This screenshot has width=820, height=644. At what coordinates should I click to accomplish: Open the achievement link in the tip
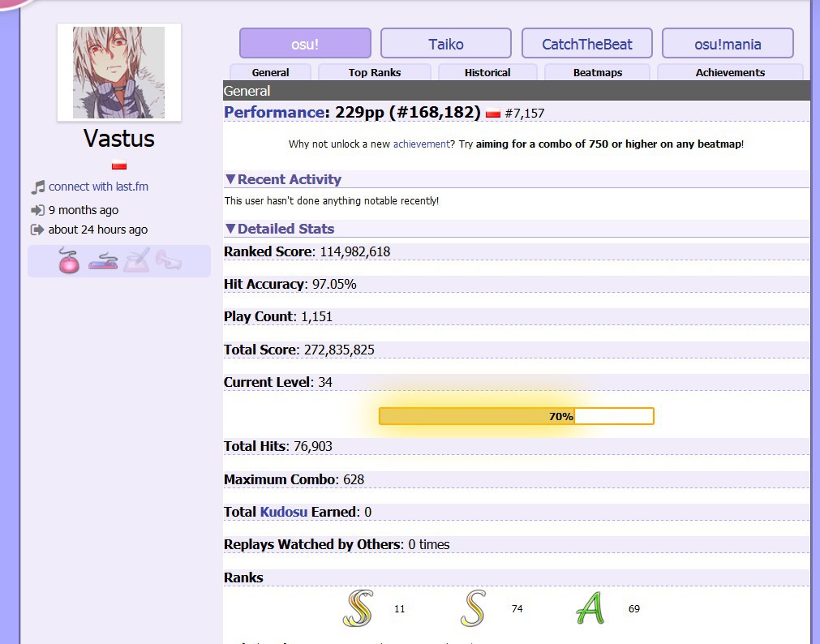422,144
